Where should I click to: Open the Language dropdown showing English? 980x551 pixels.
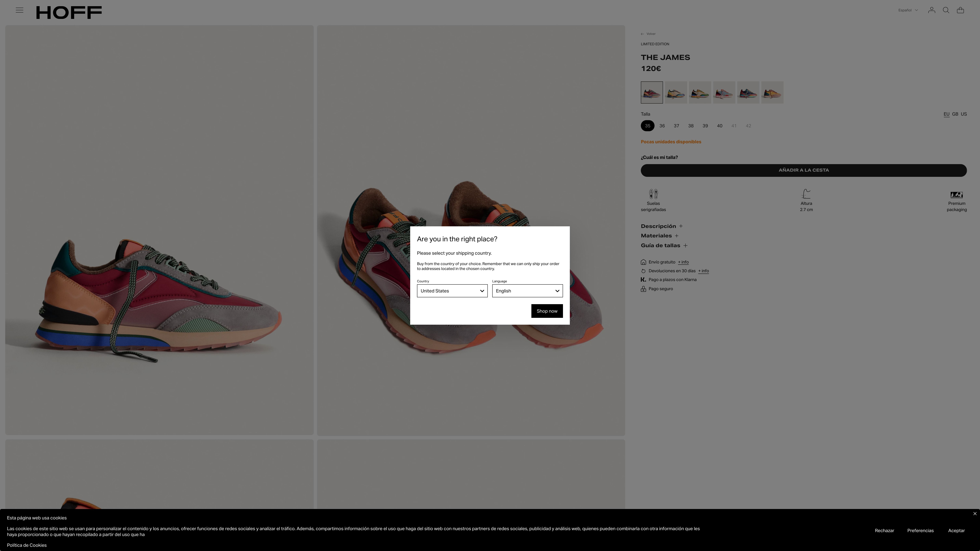click(527, 291)
